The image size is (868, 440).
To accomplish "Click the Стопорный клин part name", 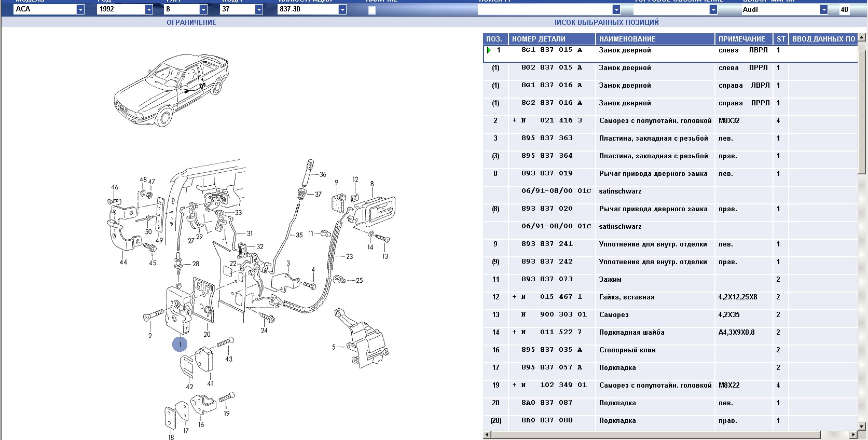I will coord(627,350).
